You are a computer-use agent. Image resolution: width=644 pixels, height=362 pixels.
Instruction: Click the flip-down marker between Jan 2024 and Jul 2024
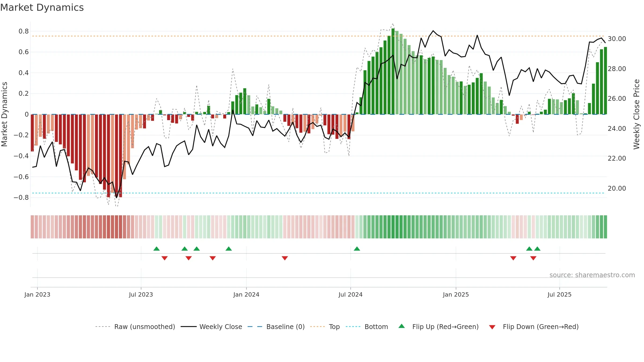tap(285, 258)
